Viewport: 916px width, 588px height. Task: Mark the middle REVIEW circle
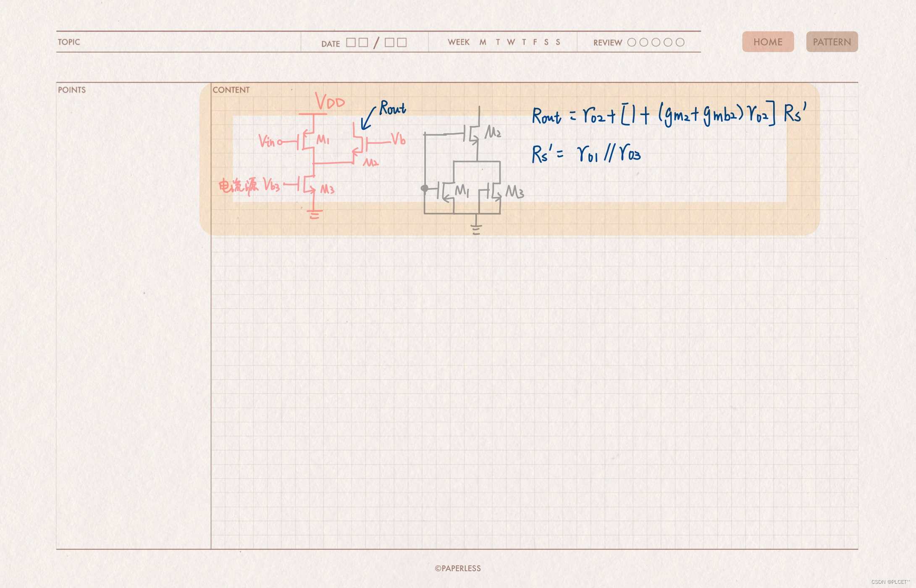656,42
